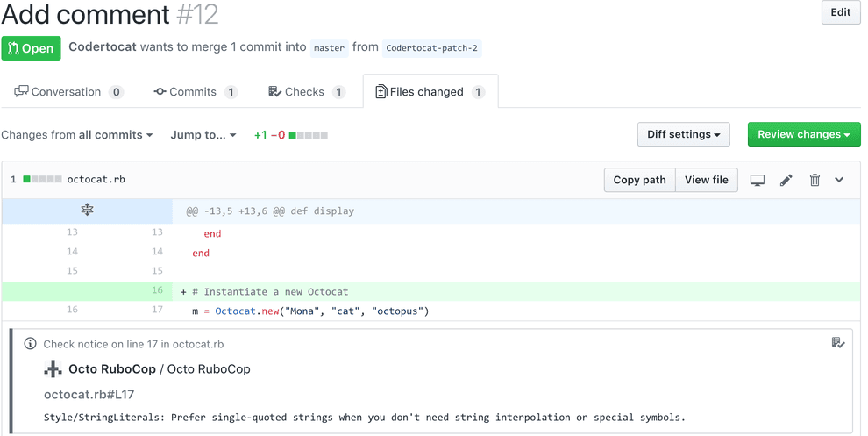The height and width of the screenshot is (436, 868).
Task: Switch to the Conversation tab
Action: pyautogui.click(x=68, y=92)
